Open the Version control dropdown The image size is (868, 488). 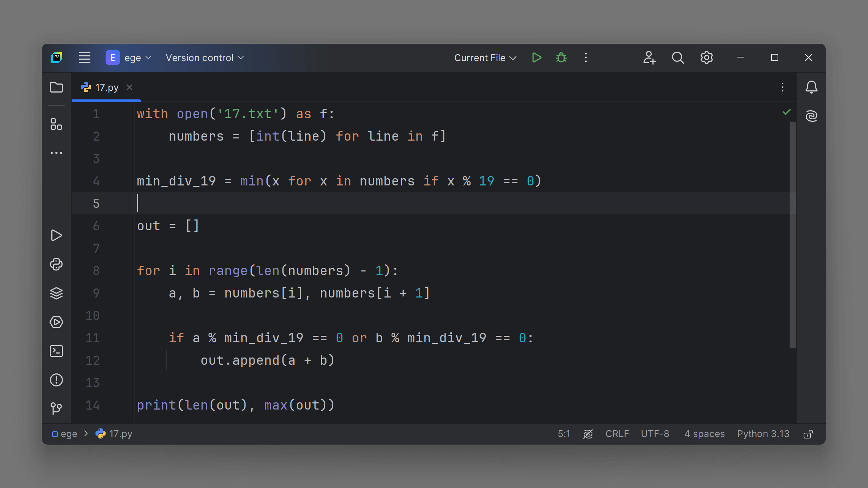coord(205,58)
